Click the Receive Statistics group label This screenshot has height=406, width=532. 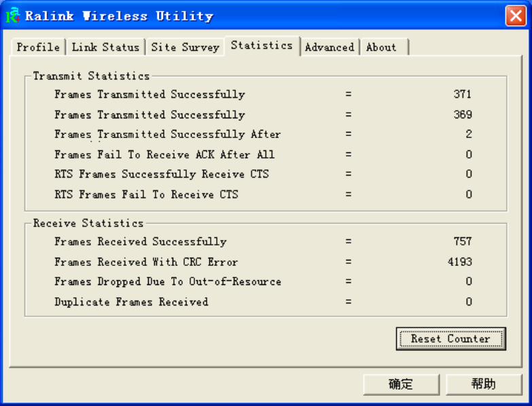tap(88, 223)
